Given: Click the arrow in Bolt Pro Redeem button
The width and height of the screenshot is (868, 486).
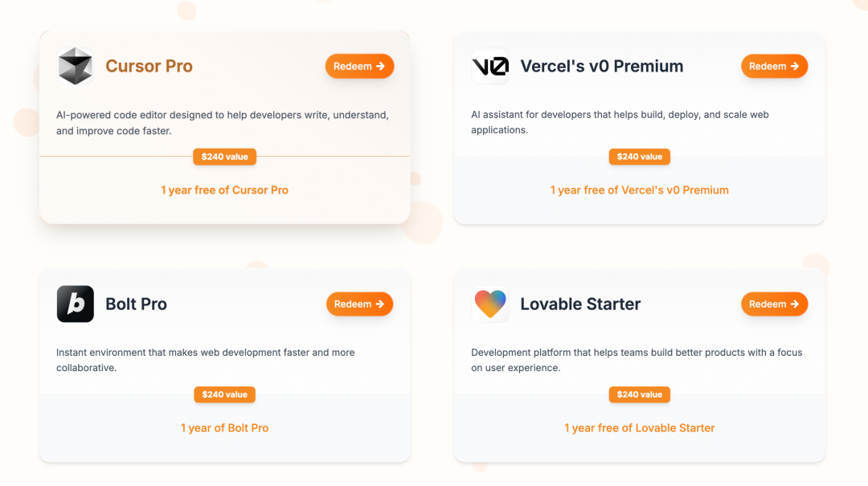Looking at the screenshot, I should pyautogui.click(x=379, y=304).
